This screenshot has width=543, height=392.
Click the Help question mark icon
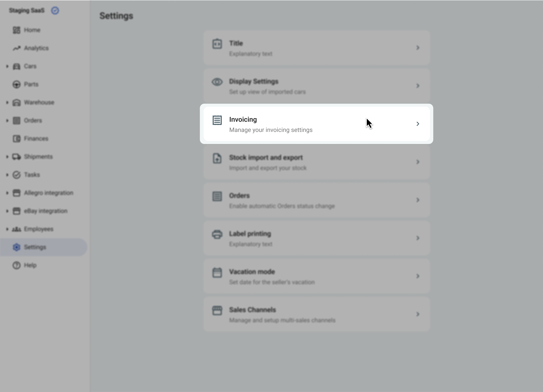tap(16, 265)
